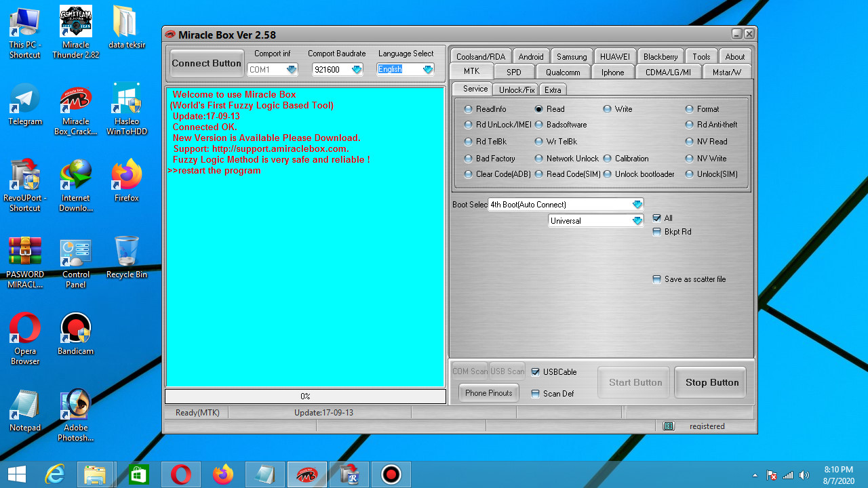
Task: Open the Windows Start menu
Action: (16, 474)
